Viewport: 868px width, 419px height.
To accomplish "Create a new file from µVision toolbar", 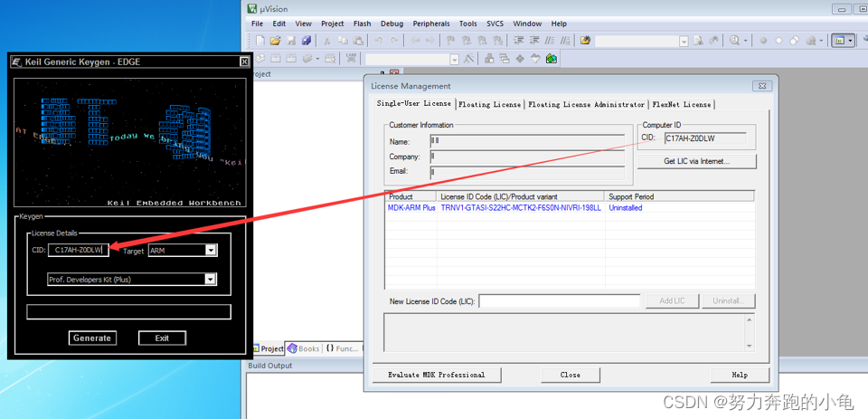I will pyautogui.click(x=260, y=41).
